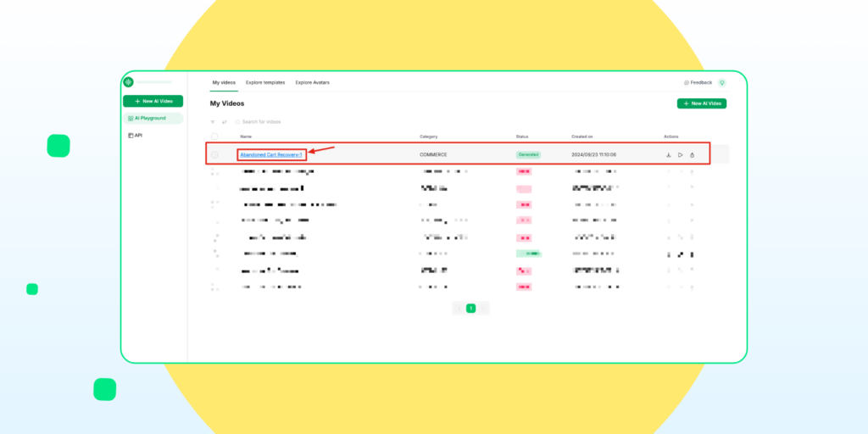The width and height of the screenshot is (868, 434).
Task: Click the sort icon beside the search field
Action: point(225,122)
